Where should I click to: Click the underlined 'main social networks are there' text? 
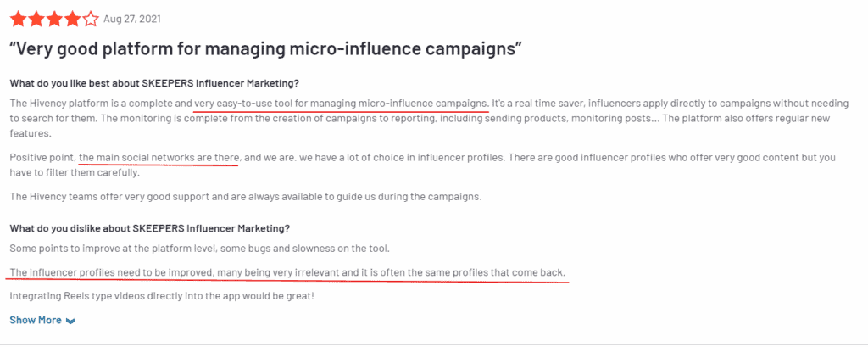[x=159, y=158]
